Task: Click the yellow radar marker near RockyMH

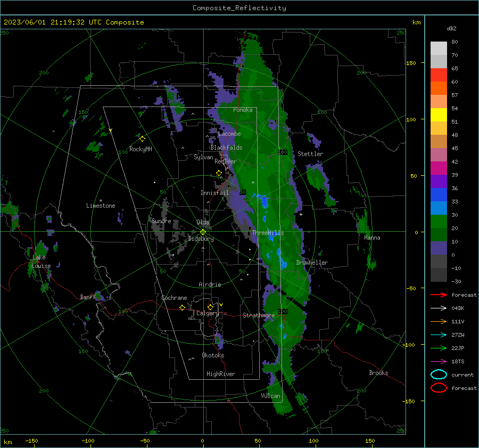Action: 142,139
